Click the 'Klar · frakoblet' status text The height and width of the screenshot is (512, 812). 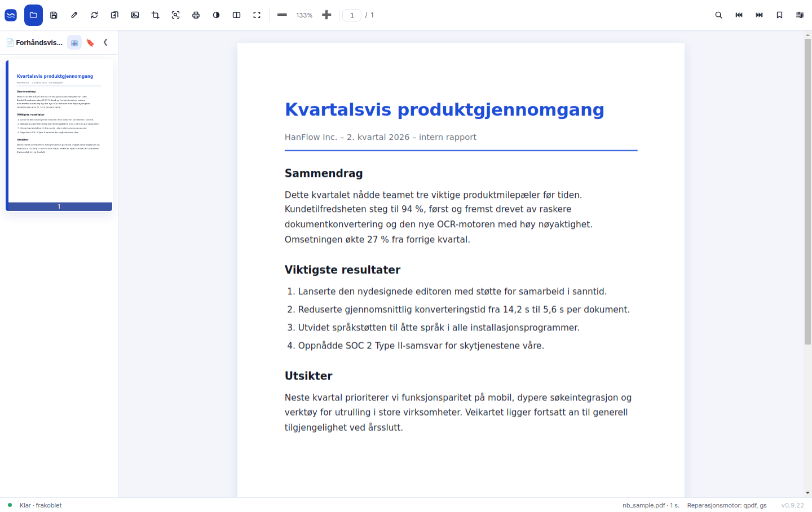click(41, 505)
